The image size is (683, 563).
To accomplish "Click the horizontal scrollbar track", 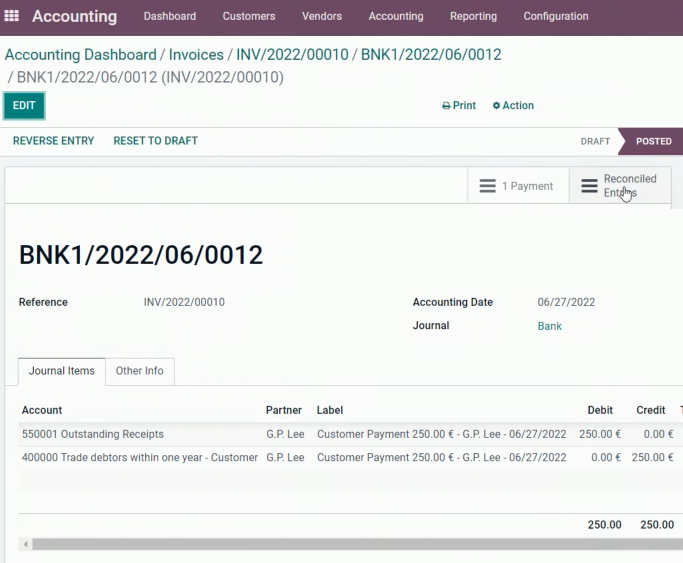I will [x=357, y=544].
